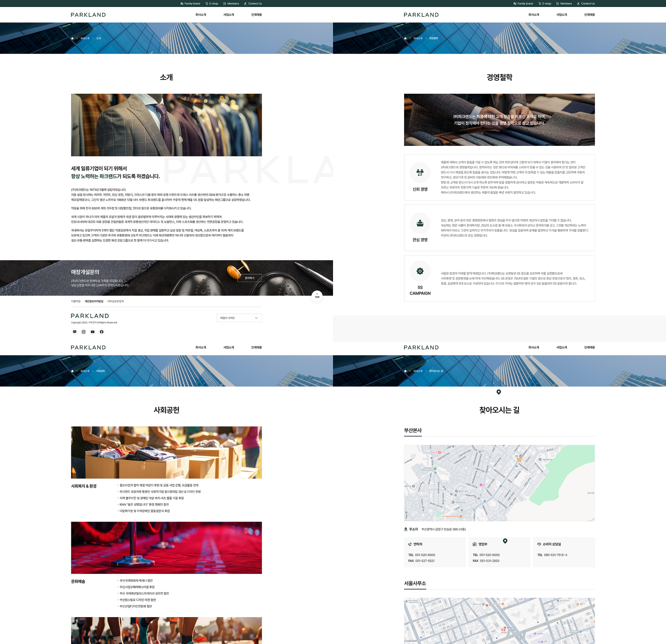Open the 이용약관 footer link

click(76, 301)
